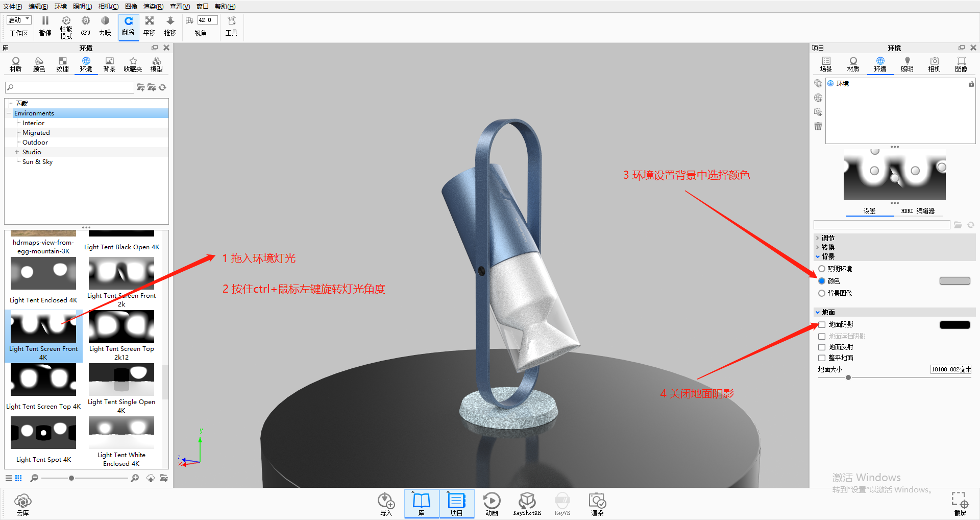Click ground shadow black color swatch
This screenshot has height=520, width=980.
pos(955,325)
